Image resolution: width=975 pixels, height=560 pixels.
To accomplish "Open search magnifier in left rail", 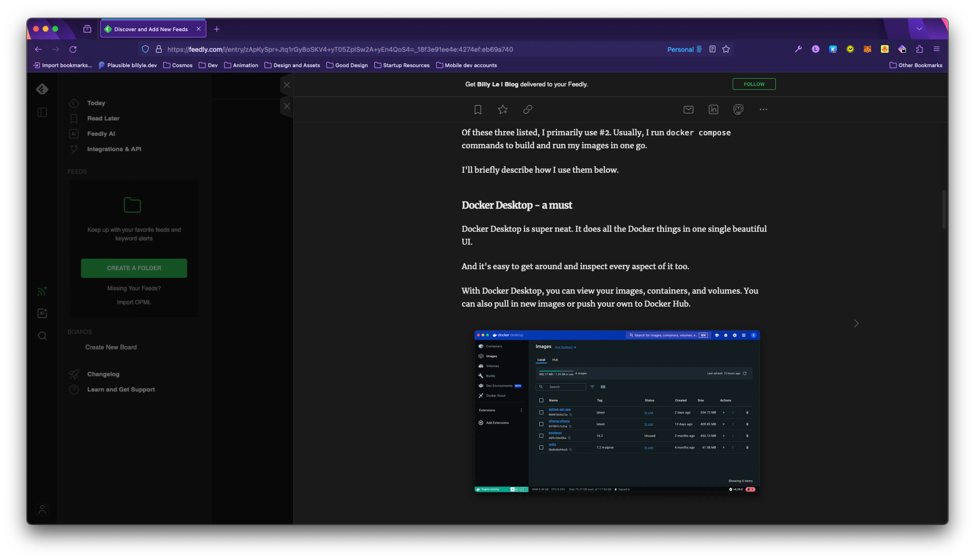I will tap(42, 336).
